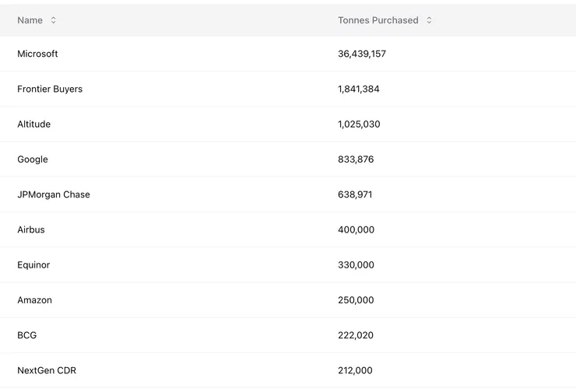Select the Equinor row
Screen dimensions: 576x392
point(33,265)
